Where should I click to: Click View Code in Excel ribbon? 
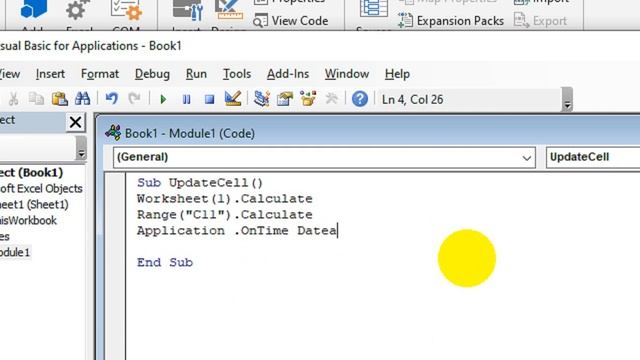pos(291,20)
